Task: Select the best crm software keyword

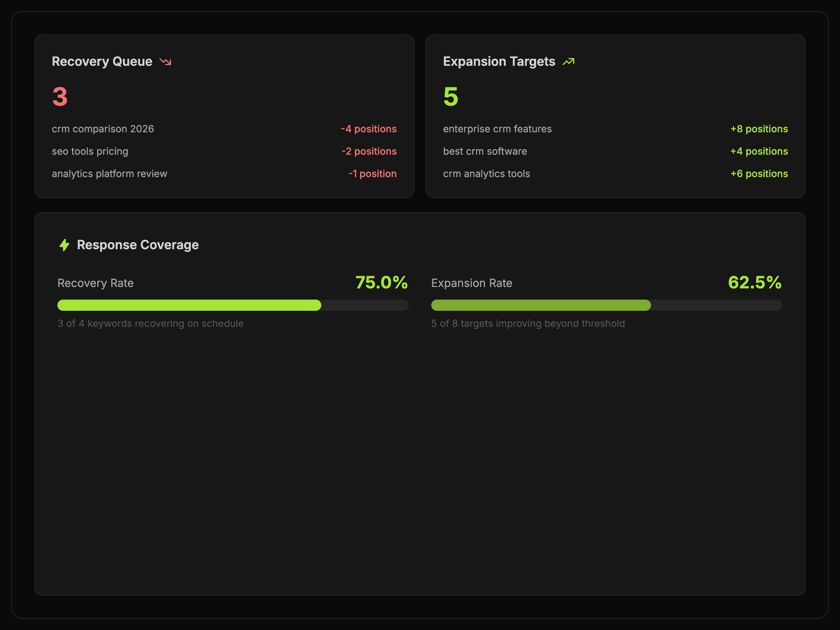Action: pos(484,152)
